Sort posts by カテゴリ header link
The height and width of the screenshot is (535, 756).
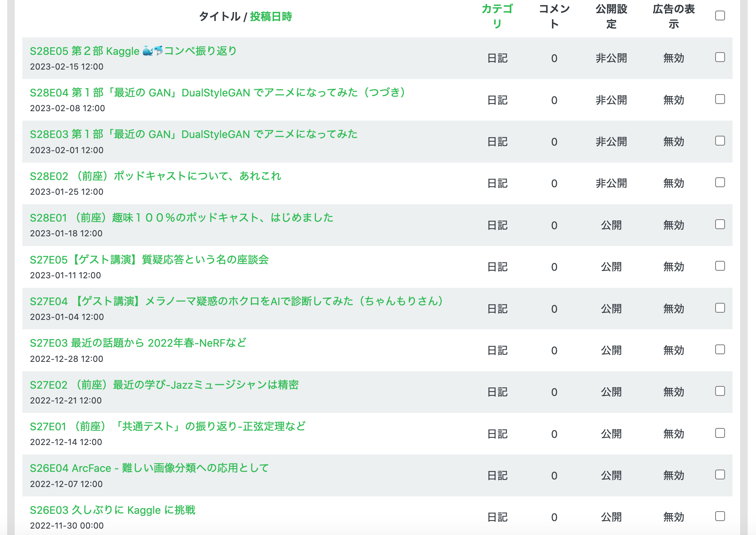pos(497,16)
